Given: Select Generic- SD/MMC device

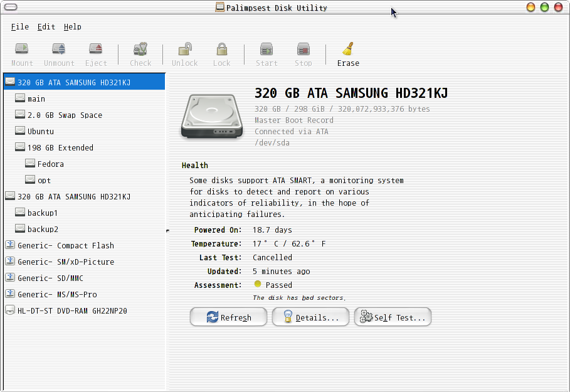Looking at the screenshot, I should (84, 278).
